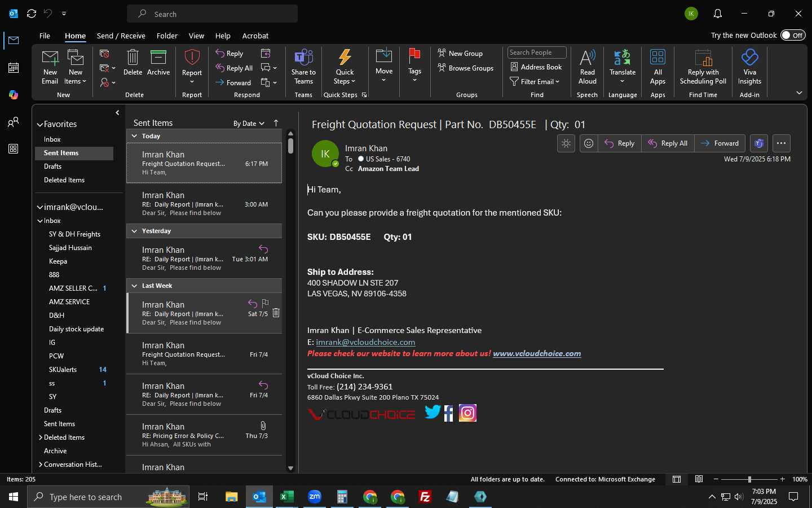Switch to the View tab
The image size is (812, 508).
point(196,36)
